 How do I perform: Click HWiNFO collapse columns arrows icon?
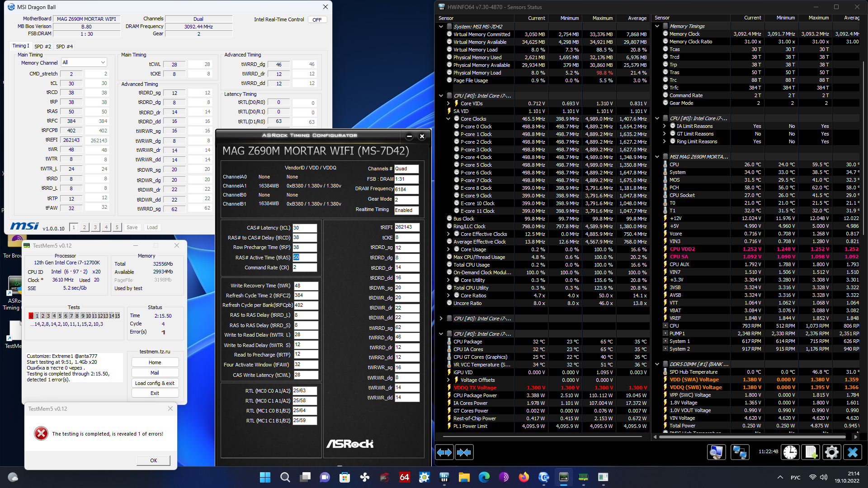coord(464,452)
